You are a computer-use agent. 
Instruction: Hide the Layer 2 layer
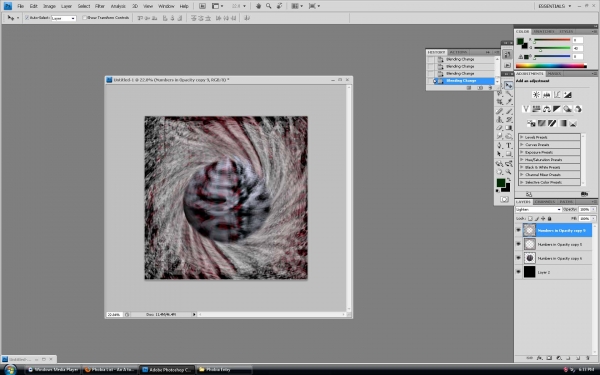point(518,272)
